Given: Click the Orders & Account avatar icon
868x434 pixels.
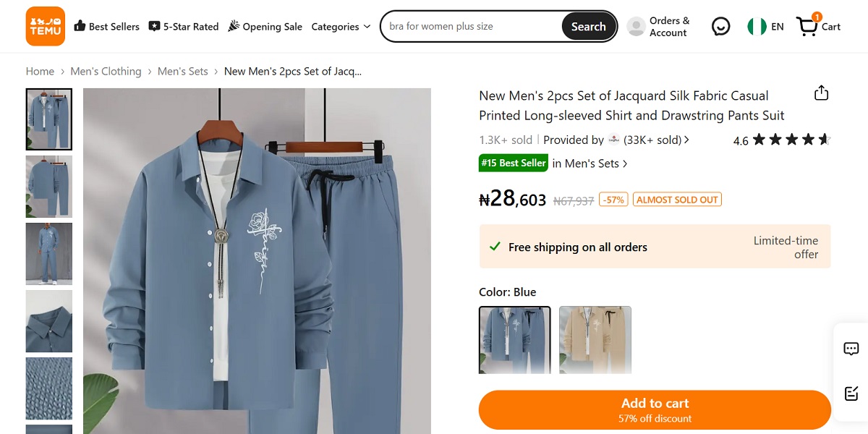Looking at the screenshot, I should [x=636, y=27].
